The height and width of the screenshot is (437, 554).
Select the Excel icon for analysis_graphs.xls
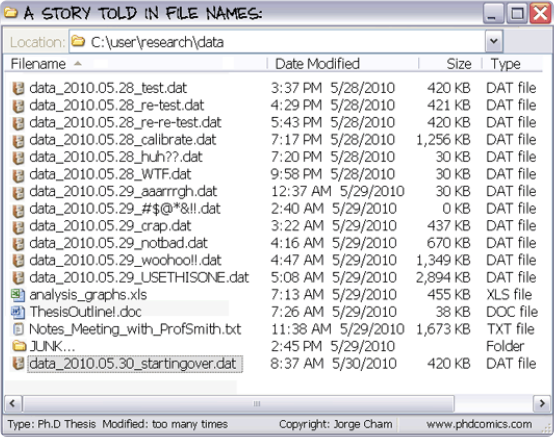point(18,295)
